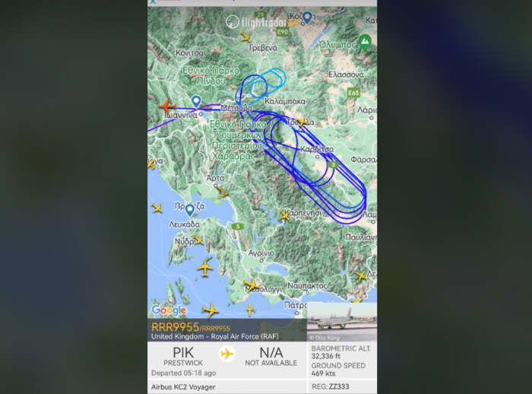532x394 pixels.
Task: Click the N/A Not Available destination
Action: point(271,356)
